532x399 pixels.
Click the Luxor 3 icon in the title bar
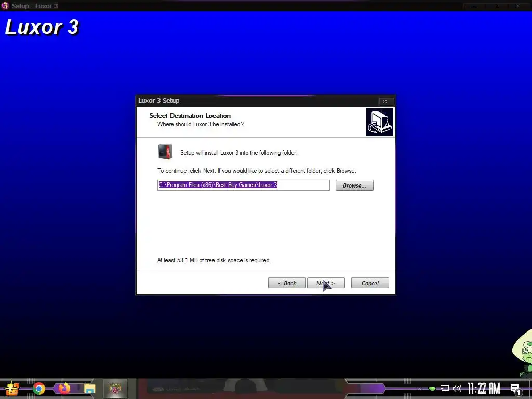click(x=5, y=6)
